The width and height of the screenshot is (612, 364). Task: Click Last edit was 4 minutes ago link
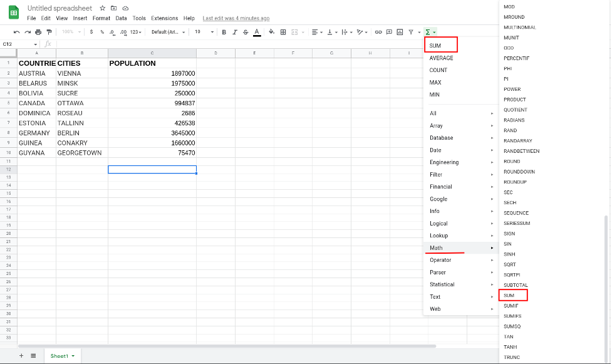click(x=236, y=18)
